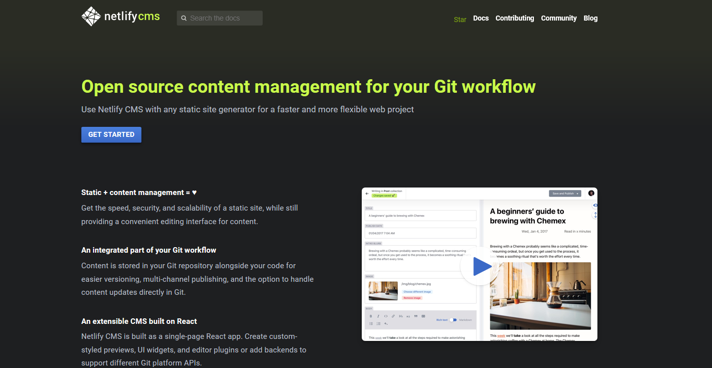Viewport: 712px width, 368px height.
Task: Click the chemex image thumbnail in editor
Action: pos(383,291)
